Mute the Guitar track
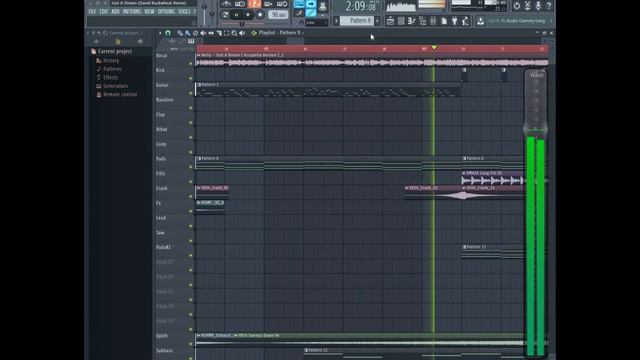 191,93
